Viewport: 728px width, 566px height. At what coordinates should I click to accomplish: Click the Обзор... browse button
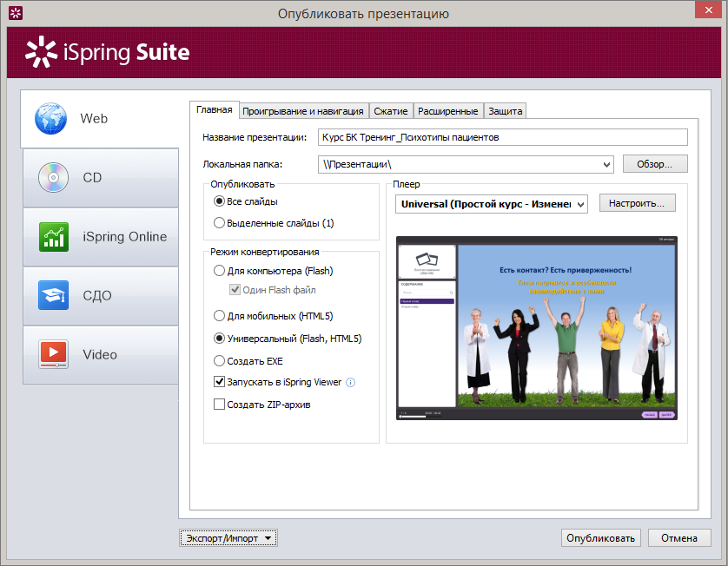click(655, 164)
